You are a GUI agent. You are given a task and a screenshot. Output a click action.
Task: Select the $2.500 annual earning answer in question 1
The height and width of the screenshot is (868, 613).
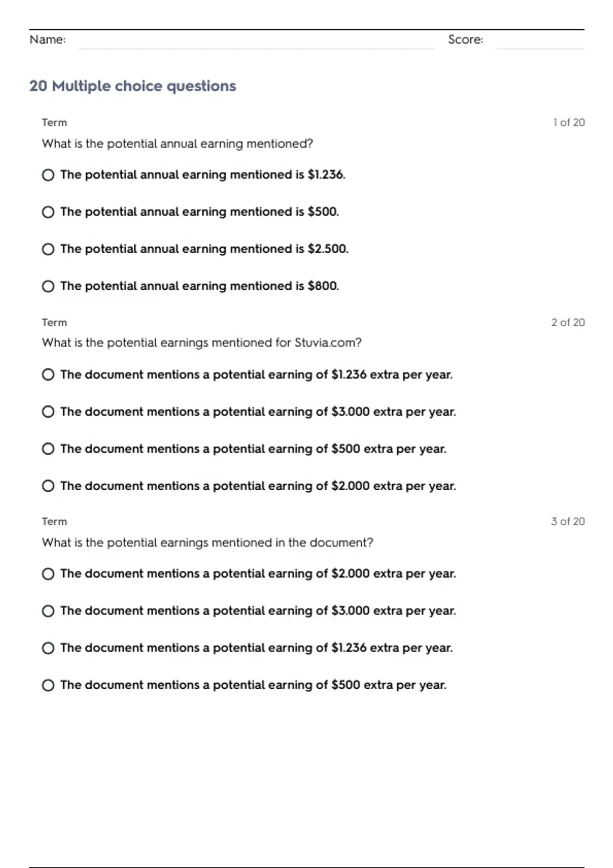pyautogui.click(x=48, y=249)
